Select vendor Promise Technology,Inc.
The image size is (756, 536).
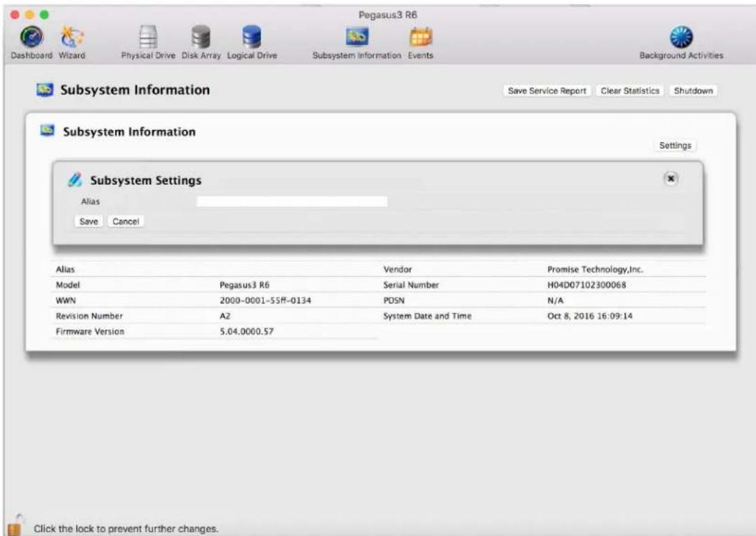(595, 269)
